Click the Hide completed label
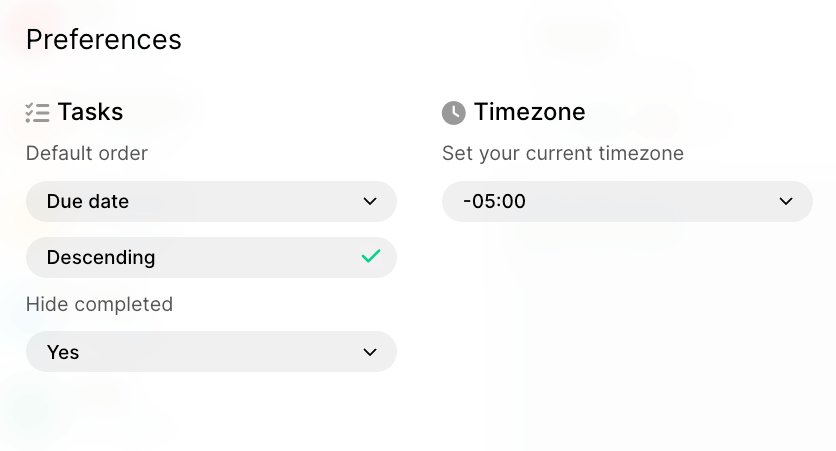This screenshot has width=836, height=451. pos(99,304)
